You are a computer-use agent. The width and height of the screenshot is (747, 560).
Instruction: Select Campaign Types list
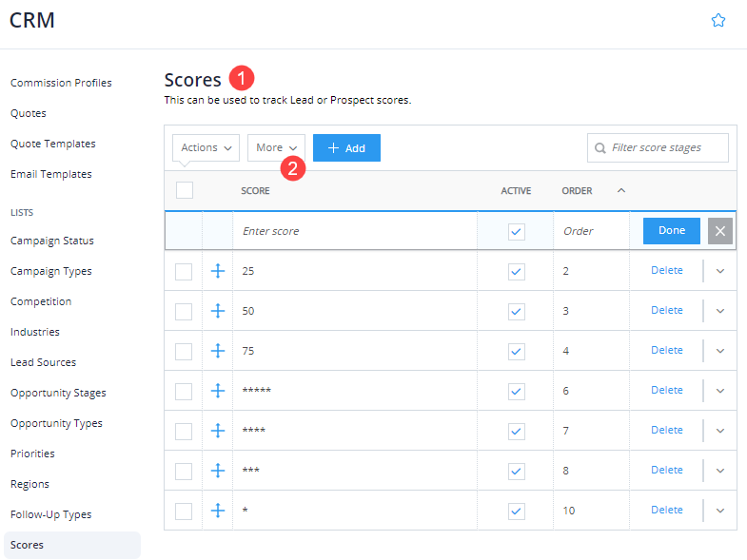pos(51,271)
